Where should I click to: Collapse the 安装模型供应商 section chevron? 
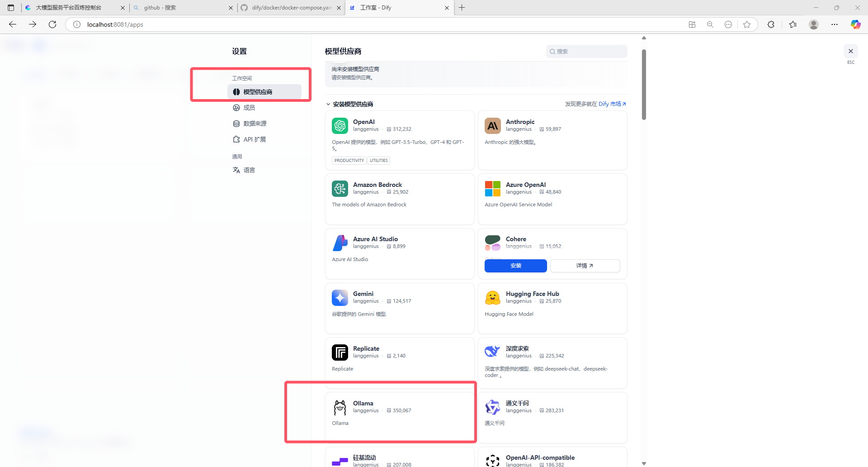(x=328, y=105)
